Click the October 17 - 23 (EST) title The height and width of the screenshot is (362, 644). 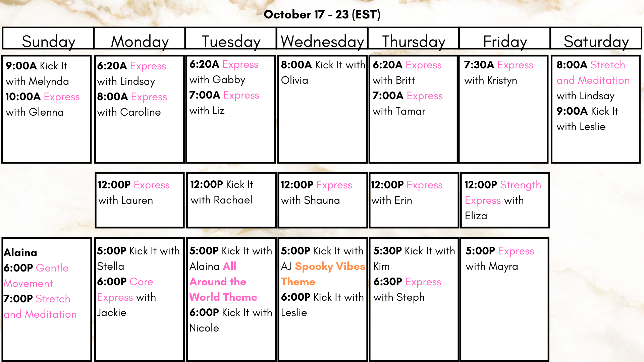[x=322, y=14]
